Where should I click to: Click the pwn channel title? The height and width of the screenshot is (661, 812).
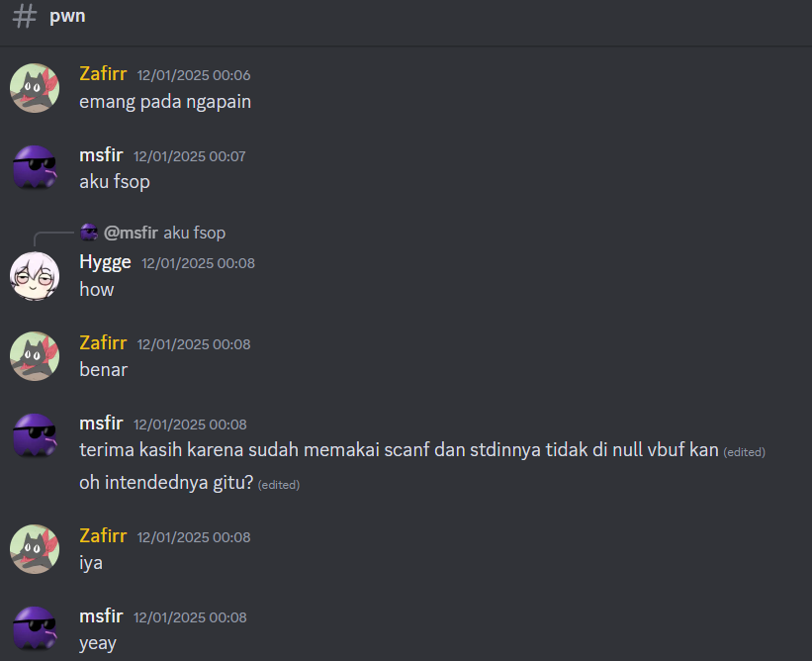[x=67, y=16]
